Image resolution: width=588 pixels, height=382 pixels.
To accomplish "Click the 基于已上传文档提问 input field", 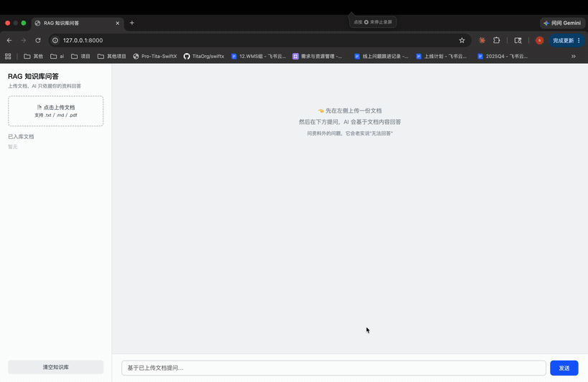I will tap(333, 368).
